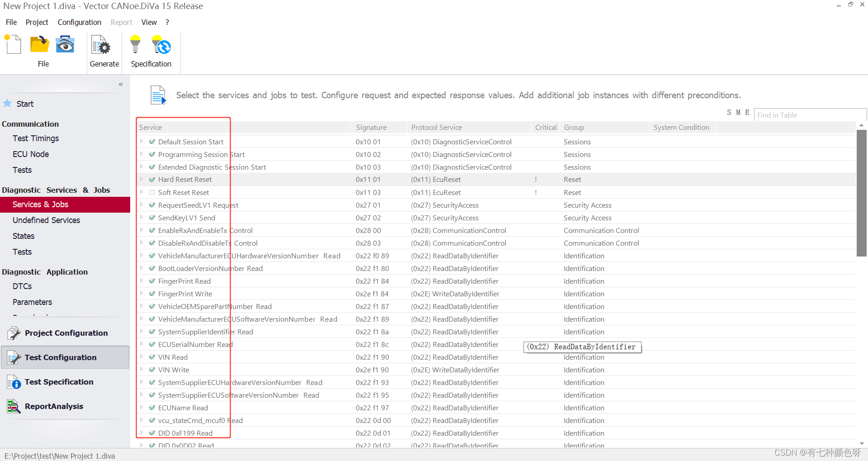Open Undefined Services in sidebar
Screen dimensions: 868x461
[x=47, y=220]
